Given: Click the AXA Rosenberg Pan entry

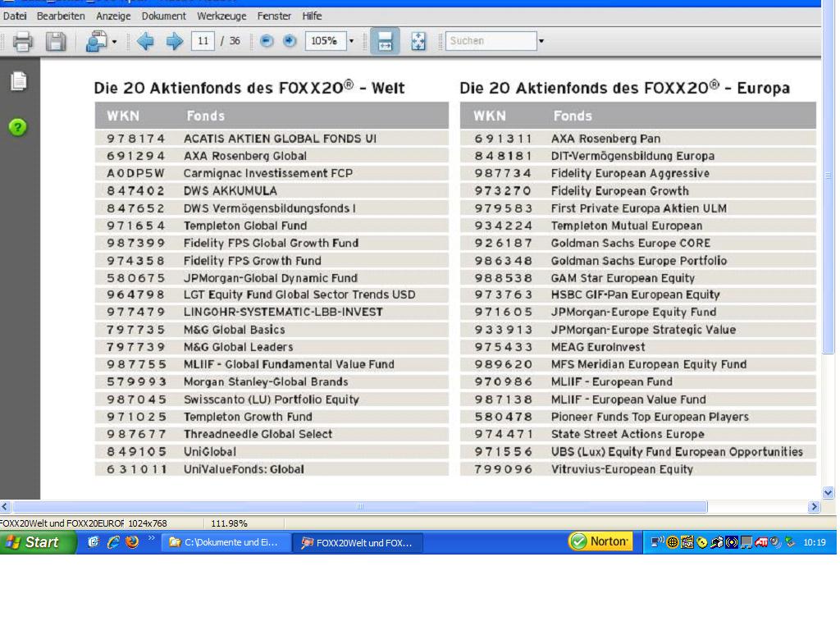Looking at the screenshot, I should click(x=606, y=138).
